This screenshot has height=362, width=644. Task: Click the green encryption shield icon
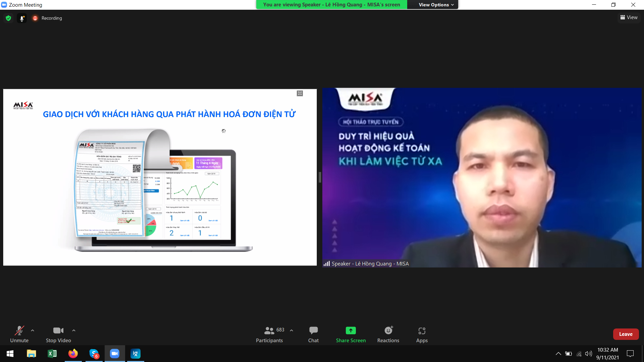click(x=8, y=18)
